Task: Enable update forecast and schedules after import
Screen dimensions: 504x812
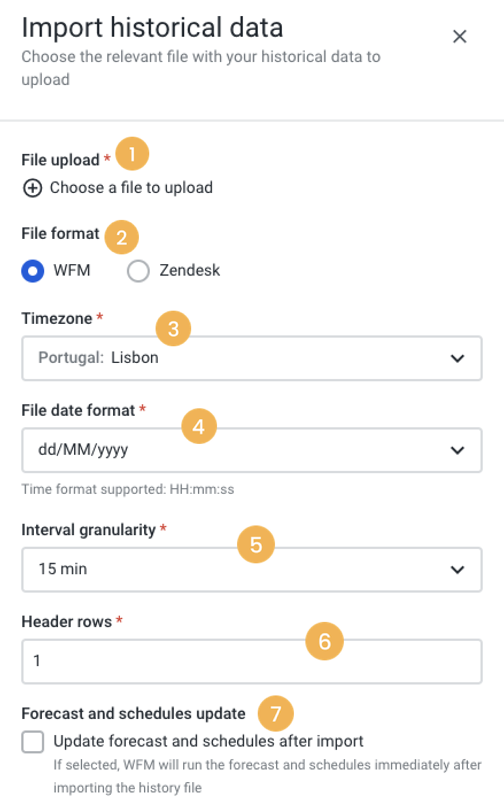Action: point(33,741)
